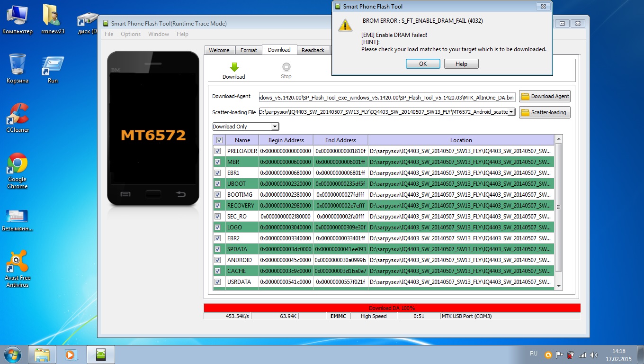Image resolution: width=644 pixels, height=364 pixels.
Task: Click the red Download DA progress bar
Action: click(392, 308)
